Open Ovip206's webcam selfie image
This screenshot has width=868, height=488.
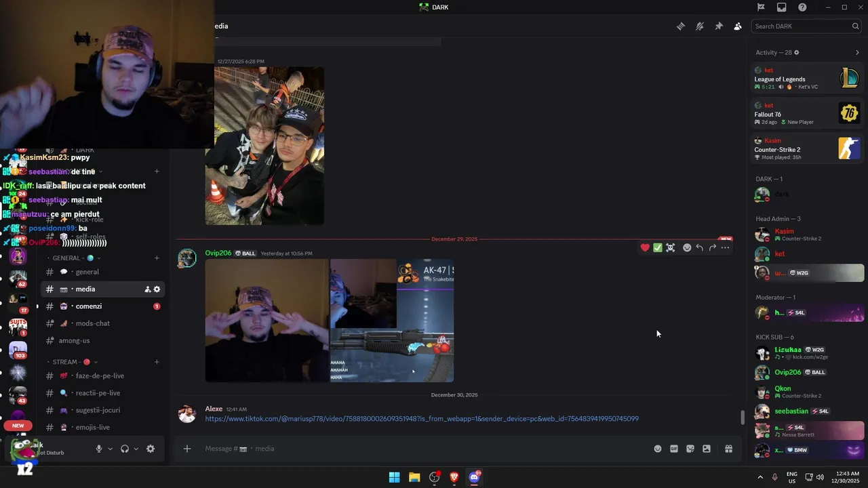[x=267, y=321]
